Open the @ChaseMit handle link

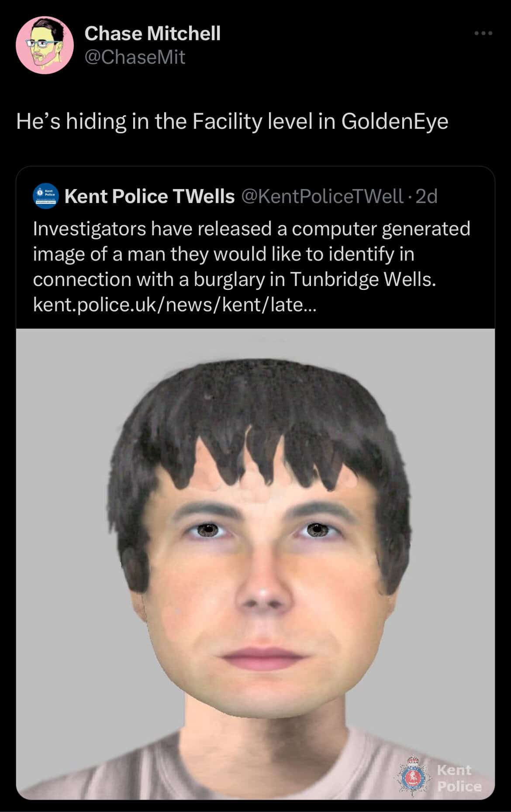pyautogui.click(x=135, y=57)
